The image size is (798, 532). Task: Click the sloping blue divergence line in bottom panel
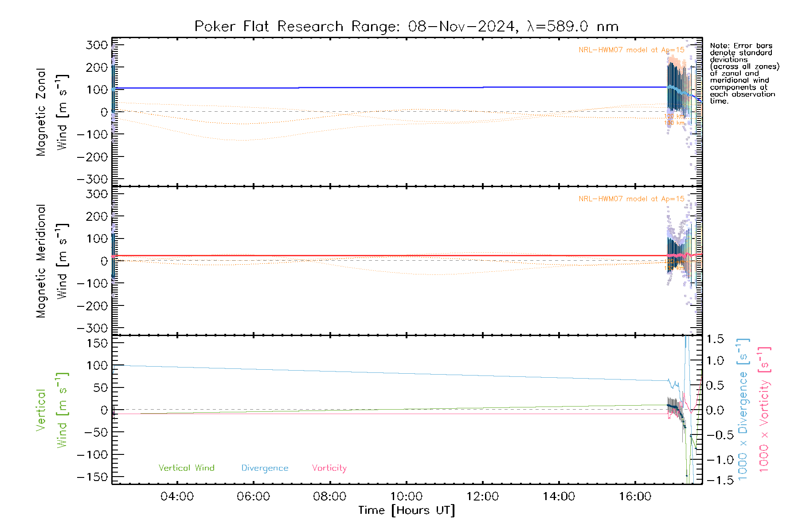390,373
